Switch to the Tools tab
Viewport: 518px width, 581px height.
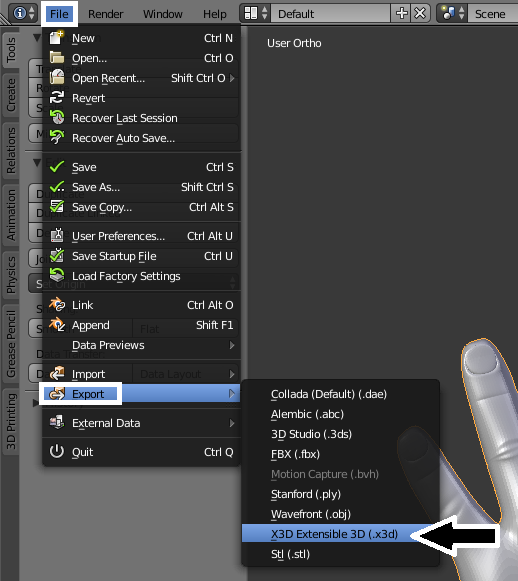[11, 50]
